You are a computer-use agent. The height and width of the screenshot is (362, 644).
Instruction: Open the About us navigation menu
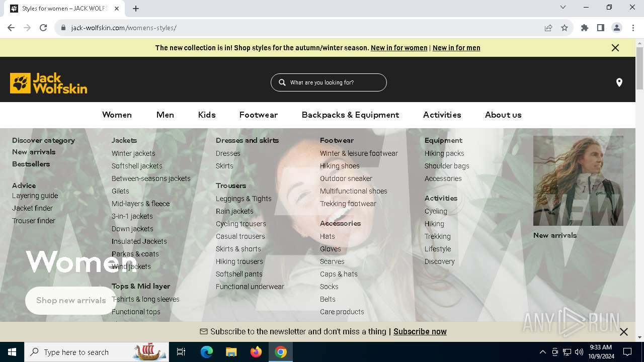point(503,115)
